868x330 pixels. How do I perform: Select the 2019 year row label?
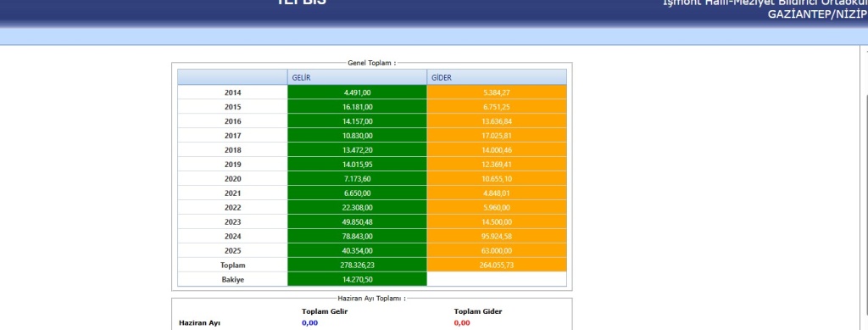coord(232,165)
